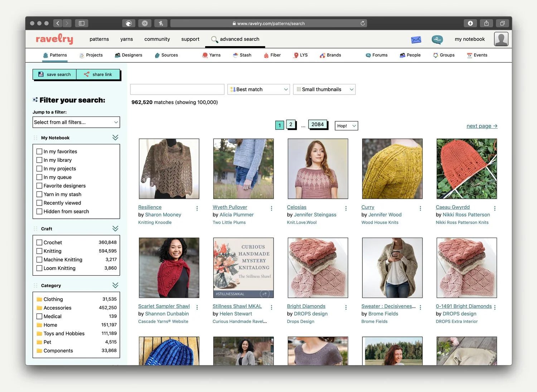Open the forum chat bubble icon
This screenshot has width=537, height=392.
pos(437,39)
